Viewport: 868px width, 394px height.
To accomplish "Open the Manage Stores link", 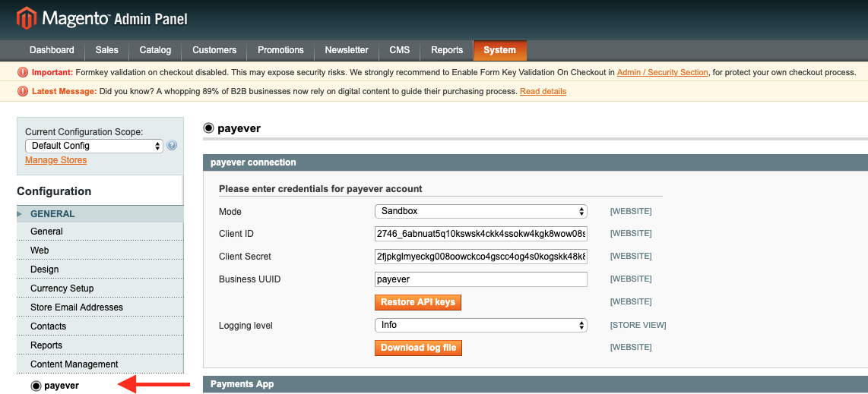I will pyautogui.click(x=56, y=160).
